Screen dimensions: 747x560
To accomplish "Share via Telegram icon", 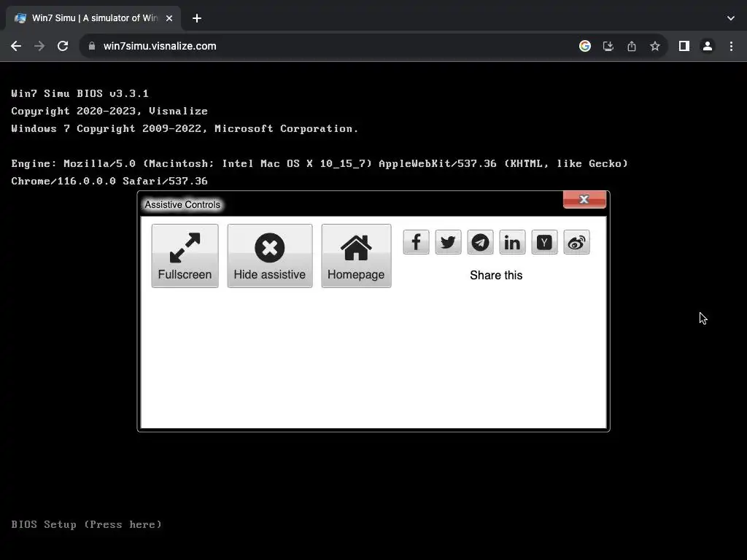I will (480, 242).
